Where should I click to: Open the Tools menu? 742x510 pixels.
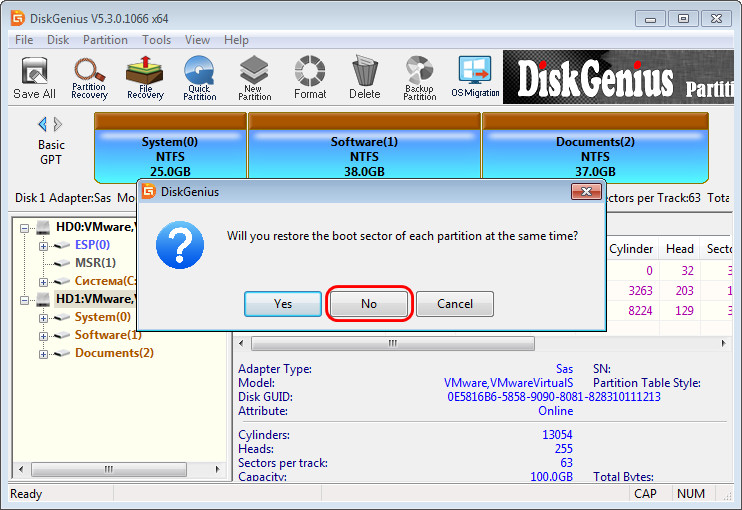156,40
